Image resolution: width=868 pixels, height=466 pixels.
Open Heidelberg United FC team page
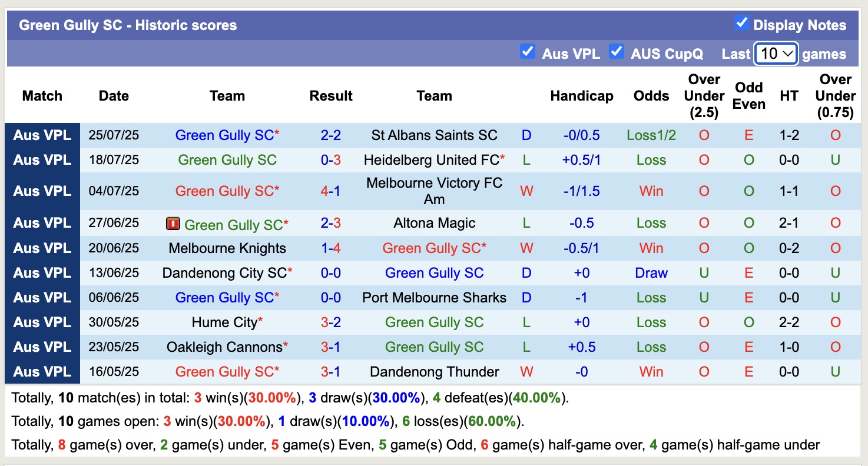[432, 159]
